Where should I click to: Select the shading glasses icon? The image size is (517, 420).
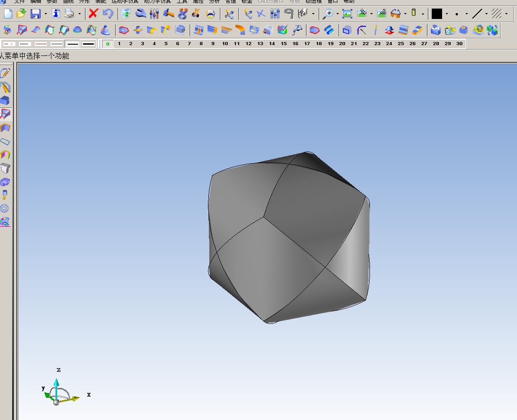(395, 14)
